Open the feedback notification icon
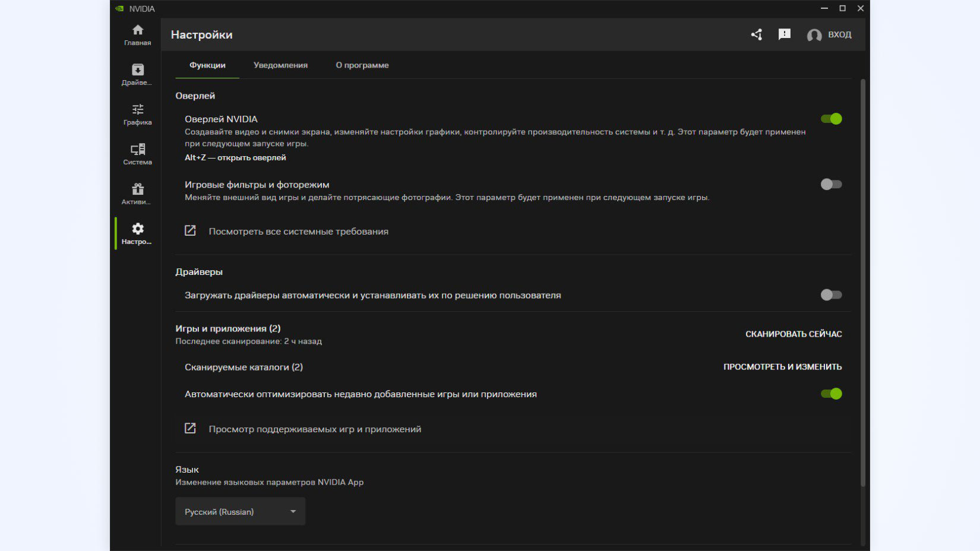Screen dimensions: 980x551 point(784,34)
